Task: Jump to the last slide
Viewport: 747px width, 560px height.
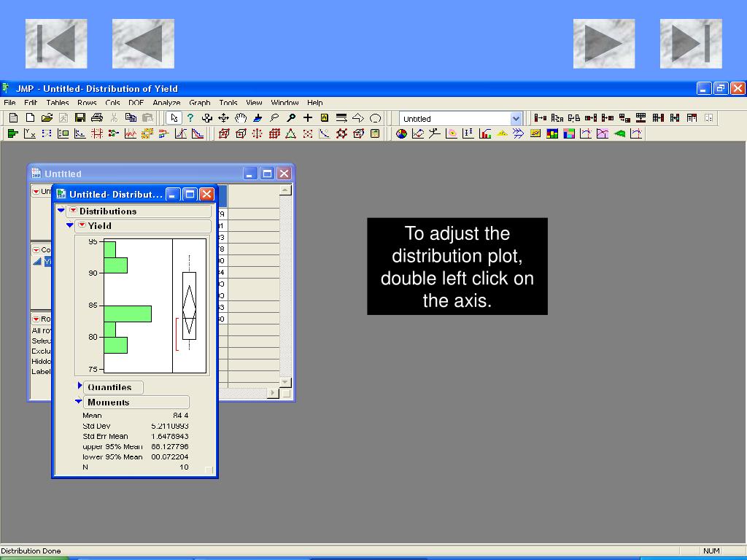Action: [x=691, y=44]
